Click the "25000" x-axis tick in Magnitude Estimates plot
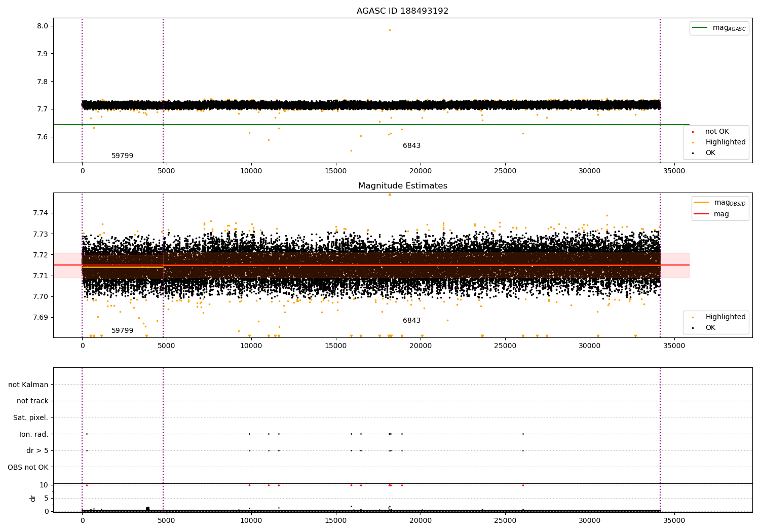This screenshot has height=532, width=760. 505,346
